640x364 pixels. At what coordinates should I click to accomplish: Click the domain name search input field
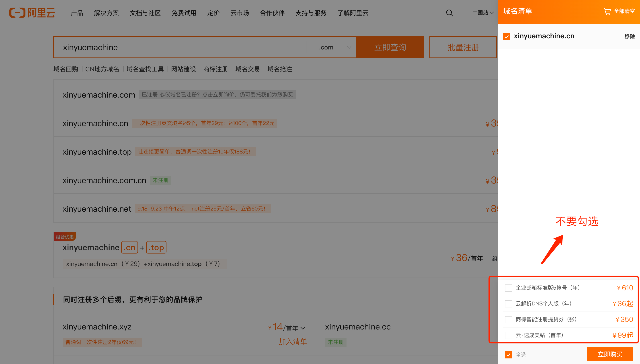click(180, 47)
